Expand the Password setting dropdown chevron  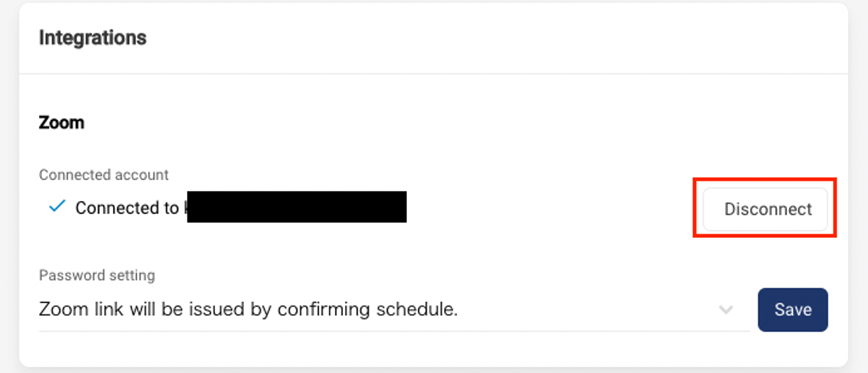pyautogui.click(x=726, y=310)
